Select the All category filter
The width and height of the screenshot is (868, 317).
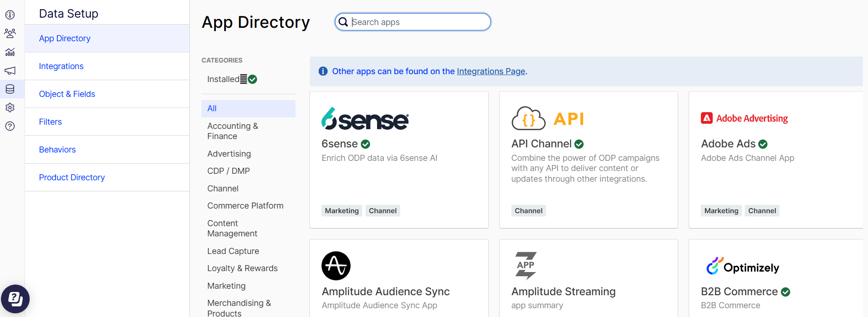(248, 108)
